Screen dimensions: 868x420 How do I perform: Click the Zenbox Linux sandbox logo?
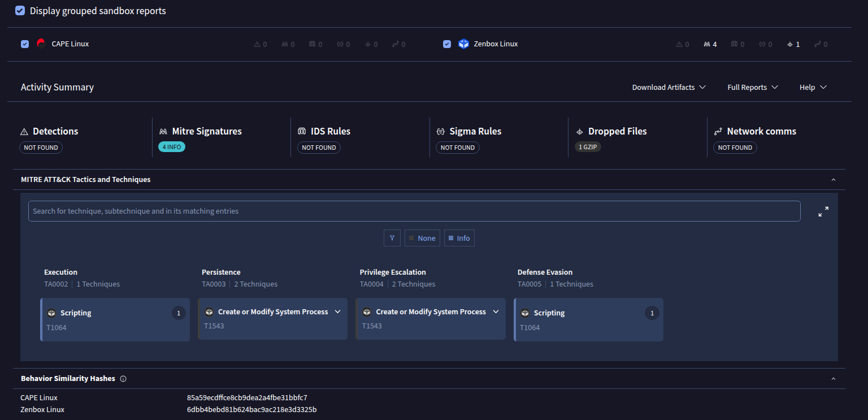[x=463, y=44]
